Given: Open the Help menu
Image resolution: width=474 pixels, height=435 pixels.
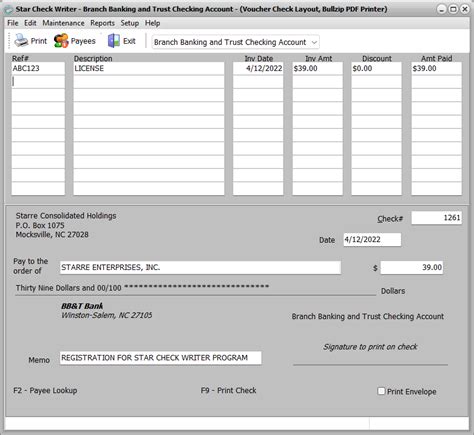Looking at the screenshot, I should (x=152, y=23).
